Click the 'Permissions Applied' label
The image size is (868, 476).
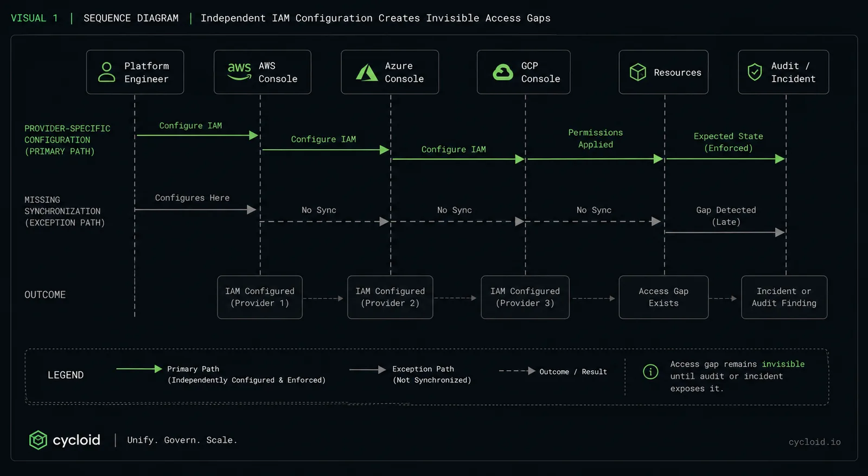pyautogui.click(x=595, y=138)
